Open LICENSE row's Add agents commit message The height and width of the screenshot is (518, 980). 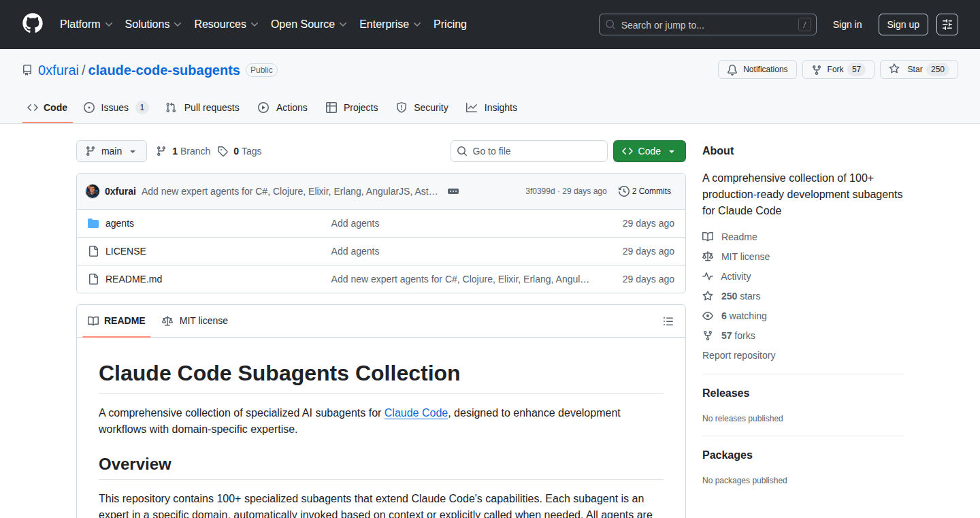click(x=355, y=251)
